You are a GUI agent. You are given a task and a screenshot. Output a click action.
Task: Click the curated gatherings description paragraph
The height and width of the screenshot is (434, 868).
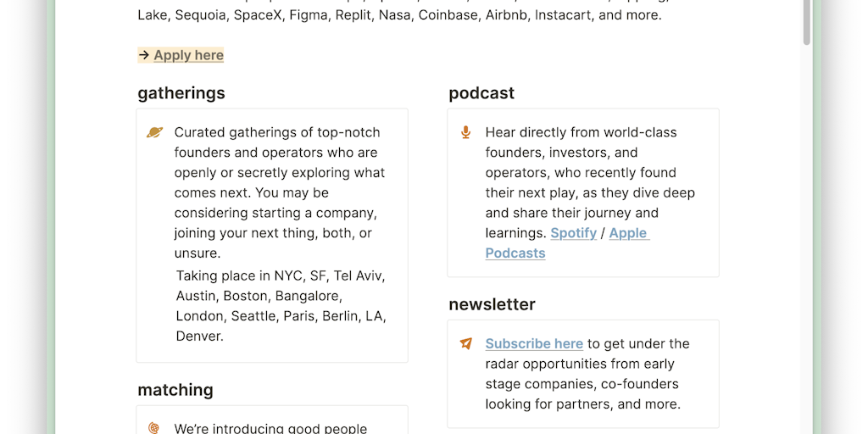pos(280,192)
